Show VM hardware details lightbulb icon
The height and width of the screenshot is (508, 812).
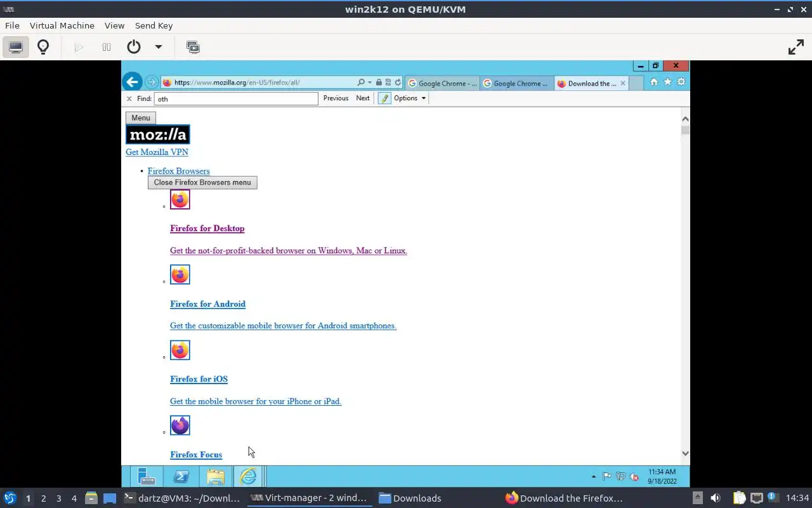coord(43,47)
